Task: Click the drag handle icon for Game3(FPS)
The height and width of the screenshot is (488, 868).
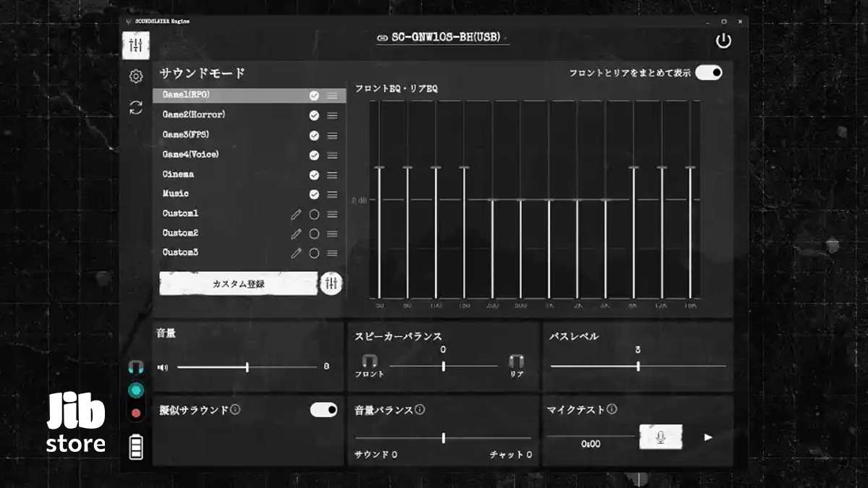Action: coord(332,135)
